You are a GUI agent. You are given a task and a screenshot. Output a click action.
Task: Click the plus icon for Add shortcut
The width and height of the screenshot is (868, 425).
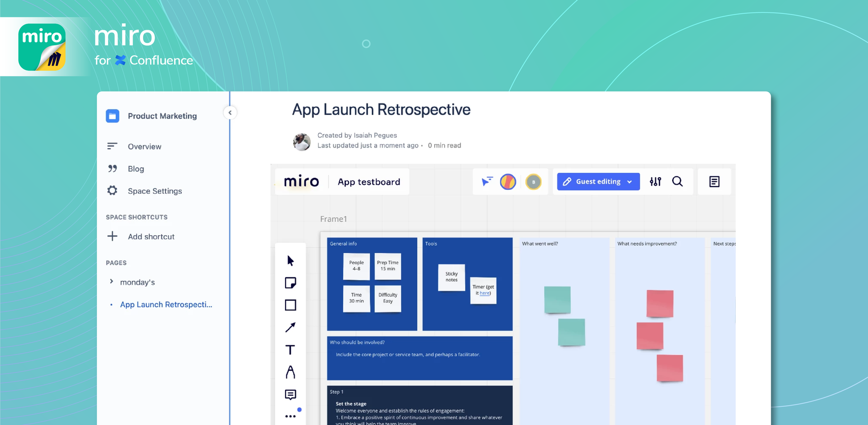coord(112,236)
